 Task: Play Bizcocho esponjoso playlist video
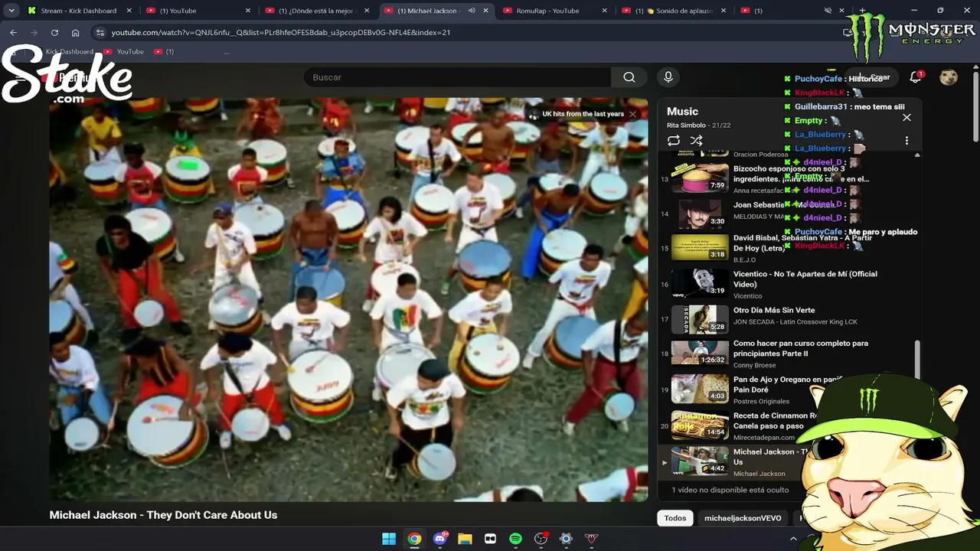(x=700, y=178)
